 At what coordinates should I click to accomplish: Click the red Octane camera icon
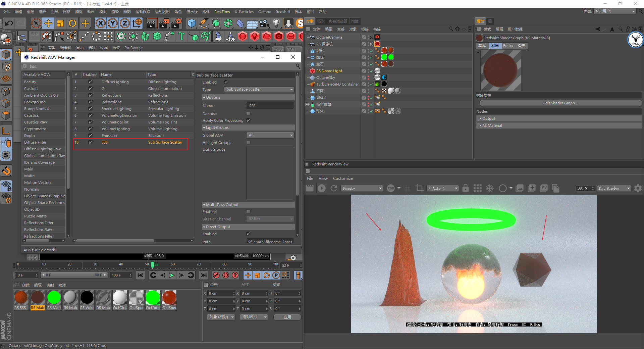click(x=279, y=36)
